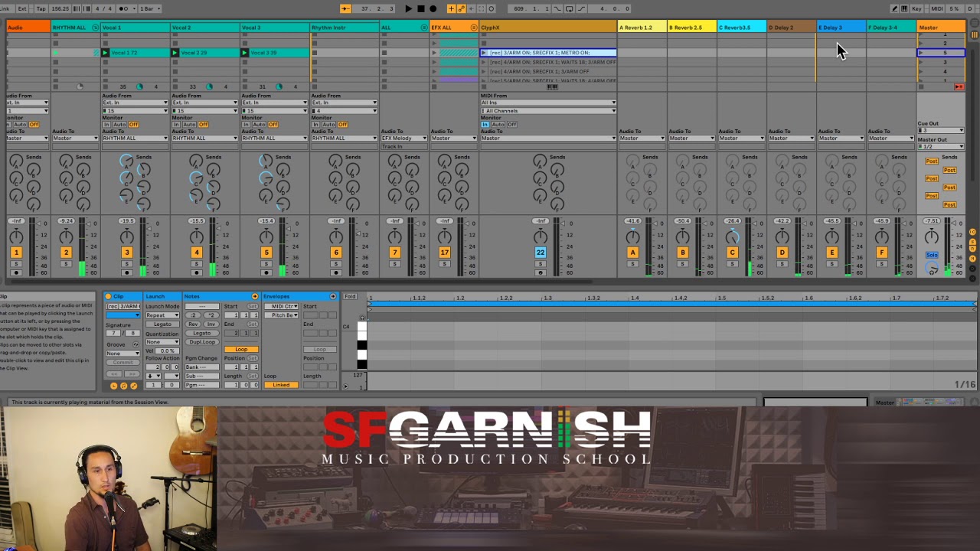Set Vocal 1 monitor to Auto

coord(121,125)
